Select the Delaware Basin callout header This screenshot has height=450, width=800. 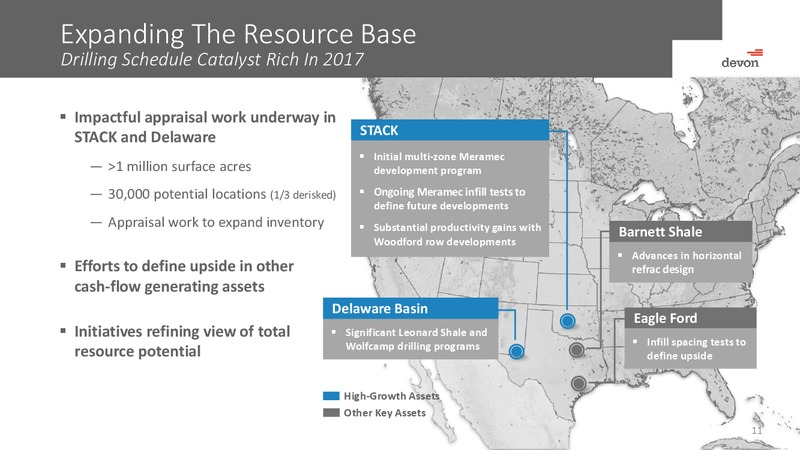point(410,308)
